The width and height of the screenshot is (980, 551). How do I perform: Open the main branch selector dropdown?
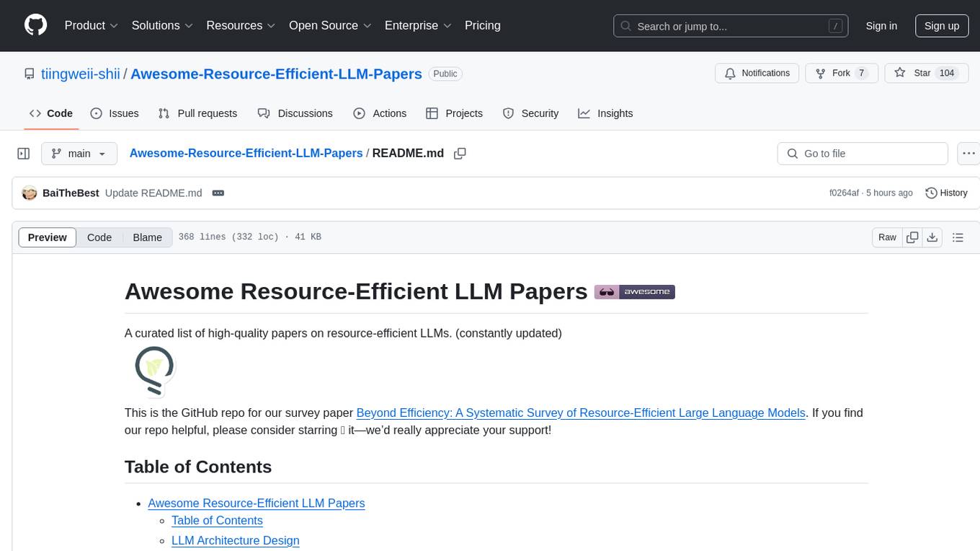pos(79,154)
